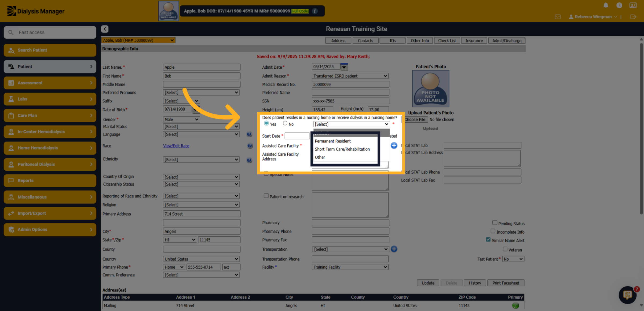Viewport: 644px width, 311px height.
Task: Click the Print Facesheet button
Action: (x=506, y=283)
